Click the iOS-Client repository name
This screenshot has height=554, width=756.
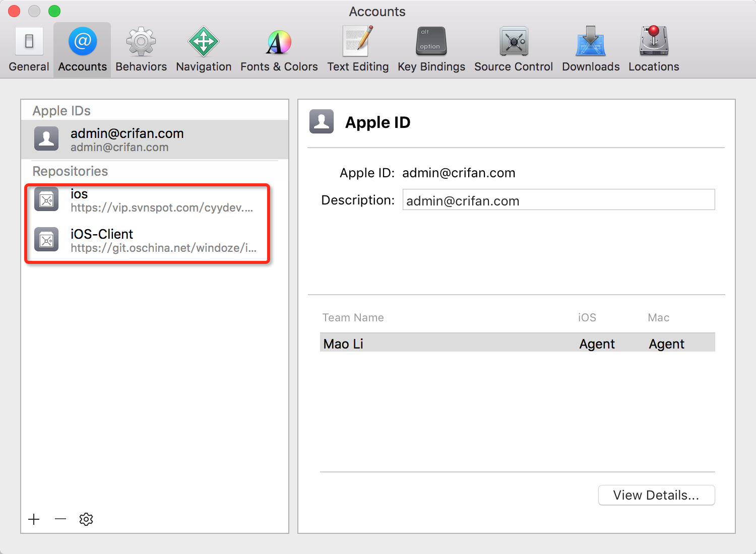click(102, 234)
